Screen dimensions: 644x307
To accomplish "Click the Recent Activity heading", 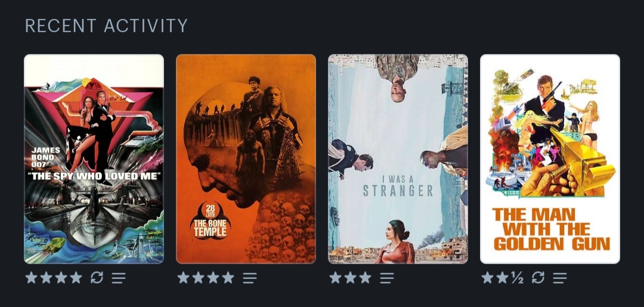I will pyautogui.click(x=106, y=26).
